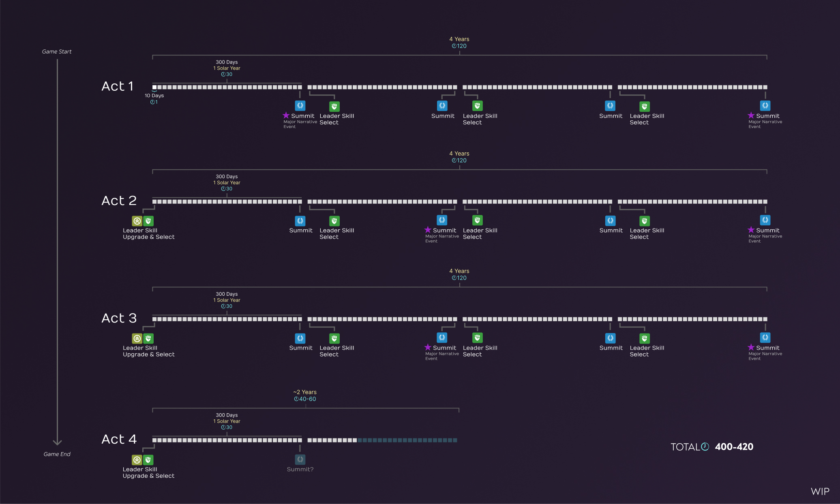Click the 'Game End' label

pyautogui.click(x=57, y=454)
